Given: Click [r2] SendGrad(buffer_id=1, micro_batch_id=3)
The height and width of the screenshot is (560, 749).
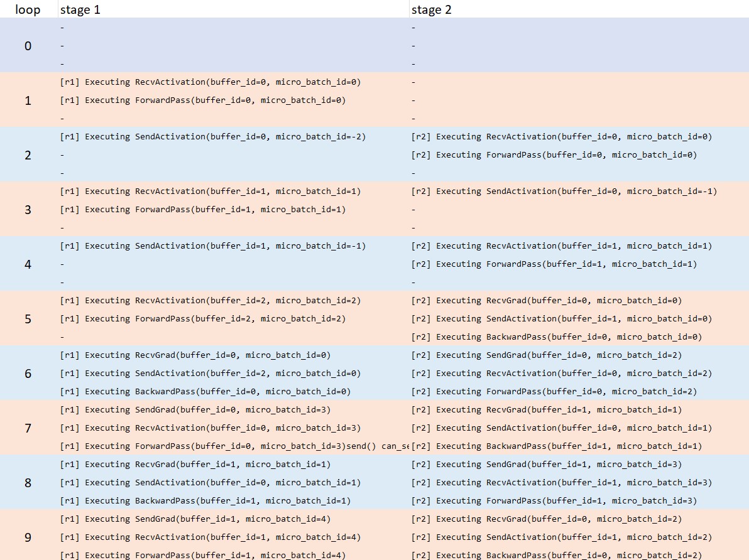Looking at the screenshot, I should pyautogui.click(x=547, y=465).
